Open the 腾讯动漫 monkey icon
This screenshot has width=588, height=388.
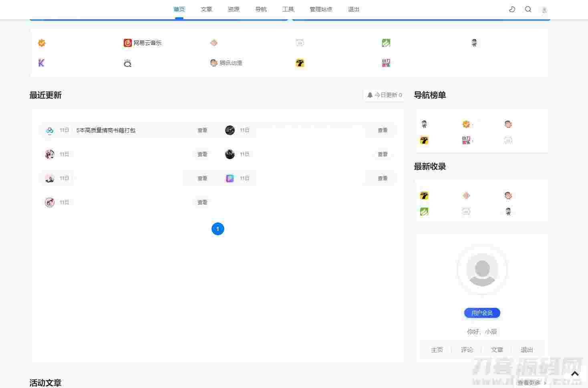(214, 63)
